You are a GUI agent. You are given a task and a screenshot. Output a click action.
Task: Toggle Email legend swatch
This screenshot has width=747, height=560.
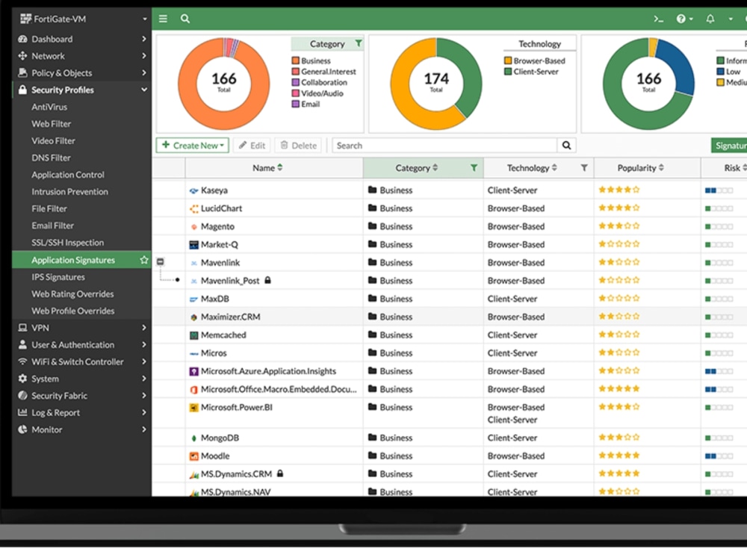pos(295,104)
